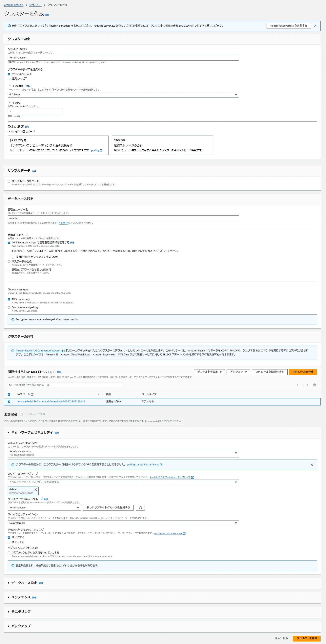Focus the IAM role search field

pyautogui.click(x=65, y=385)
